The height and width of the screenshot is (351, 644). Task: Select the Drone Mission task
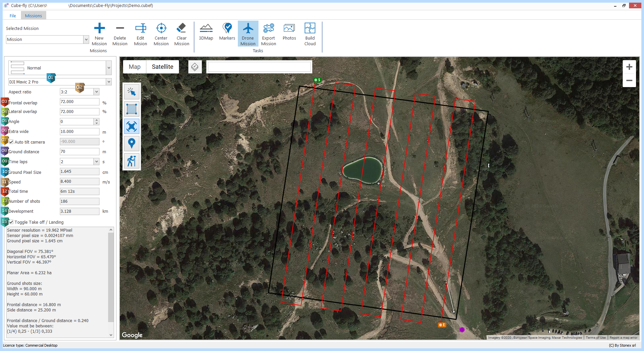[248, 34]
